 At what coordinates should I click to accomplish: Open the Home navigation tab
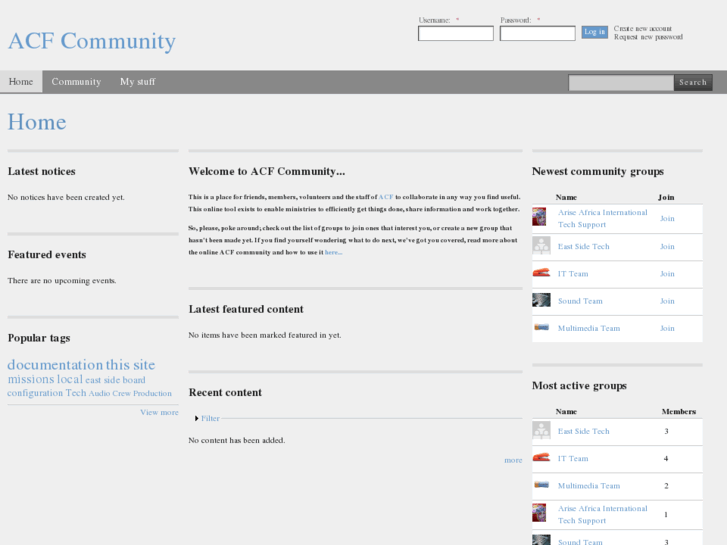[x=21, y=82]
